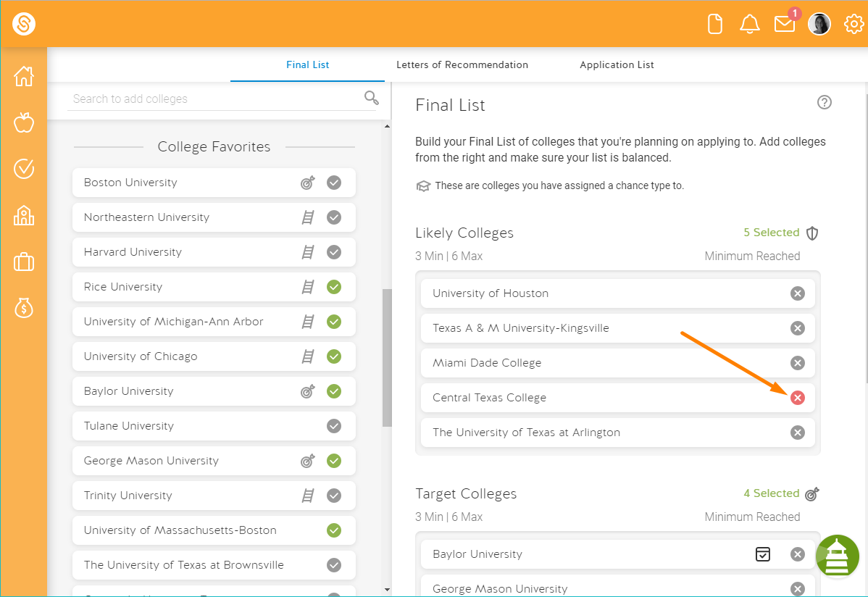The width and height of the screenshot is (868, 597).
Task: Toggle Northeastern University's checkmark
Action: [334, 217]
